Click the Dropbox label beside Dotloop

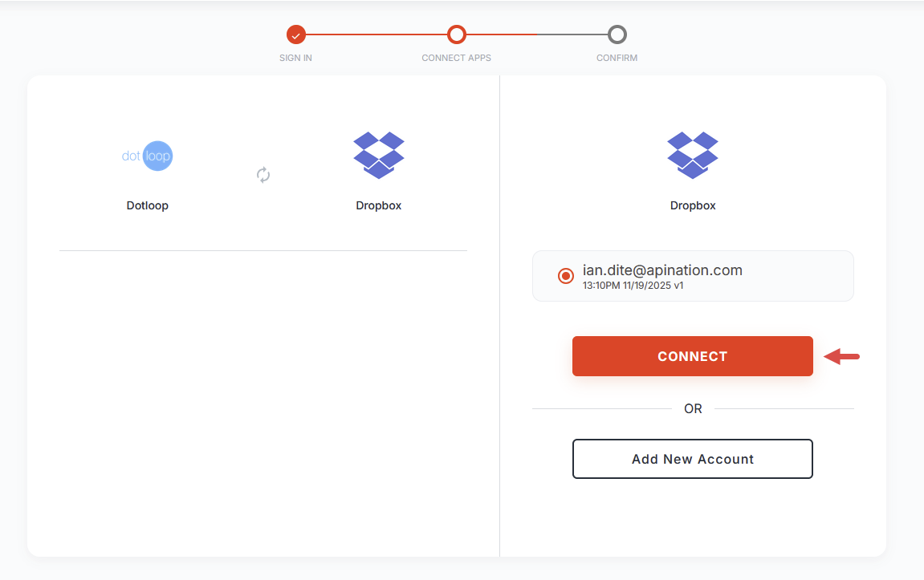tap(379, 205)
